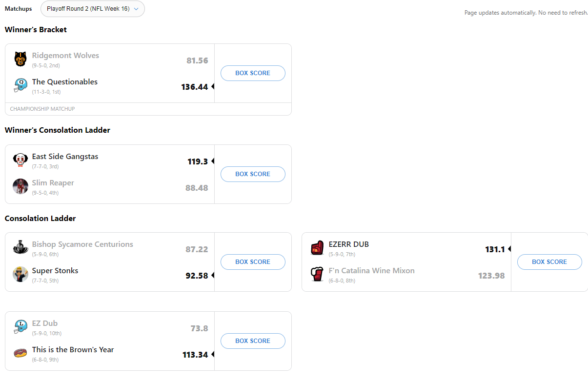This screenshot has width=588, height=382.
Task: Open Super Stonks team name link
Action: (55, 271)
